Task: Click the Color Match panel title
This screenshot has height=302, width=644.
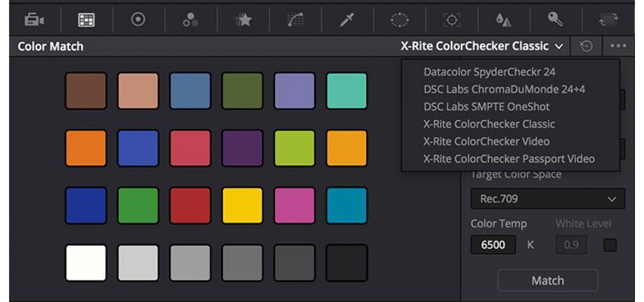Action: 50,46
